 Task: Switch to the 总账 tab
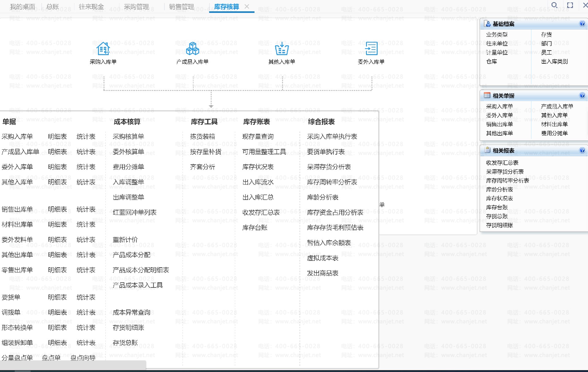52,7
